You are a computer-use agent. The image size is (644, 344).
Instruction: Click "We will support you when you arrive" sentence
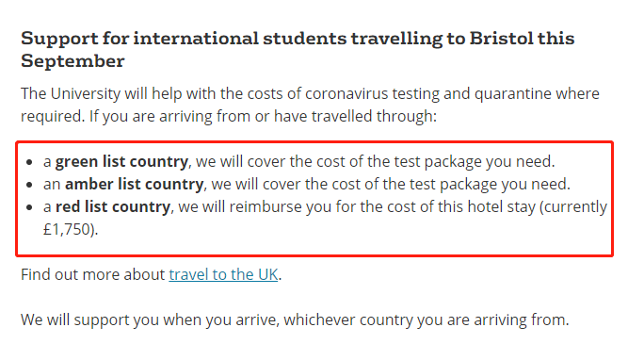pos(295,319)
